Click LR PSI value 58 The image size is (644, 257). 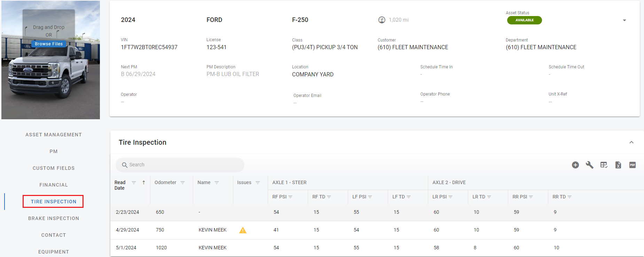[x=436, y=248]
